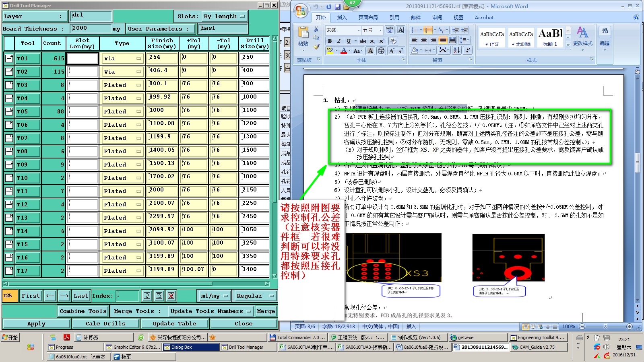Click the Word Help question mark icon
This screenshot has width=644, height=362.
point(636,17)
